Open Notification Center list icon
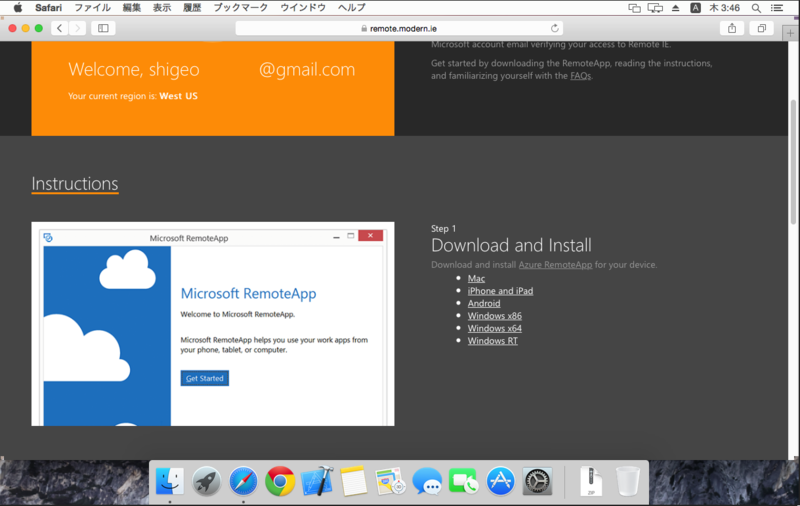The height and width of the screenshot is (506, 800). 777,8
